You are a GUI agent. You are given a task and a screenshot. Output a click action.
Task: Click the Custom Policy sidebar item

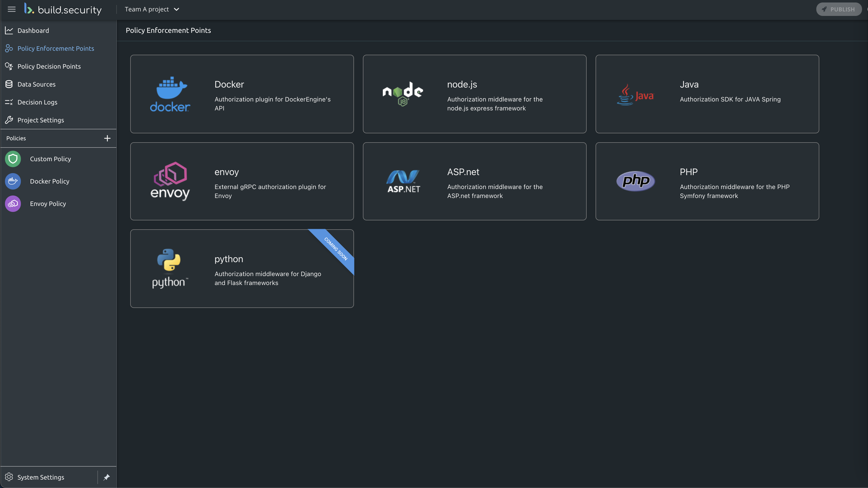50,159
